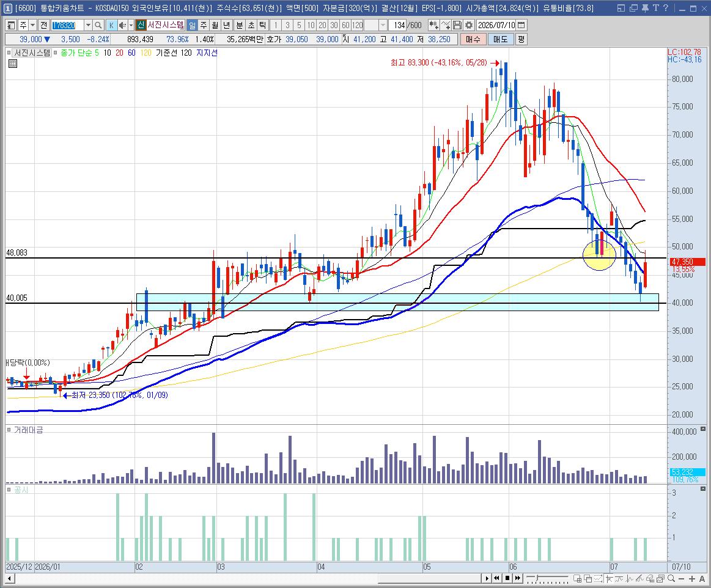Toggle the 거래대금 panel indicator box
This screenshot has width=711, height=588.
(9, 430)
